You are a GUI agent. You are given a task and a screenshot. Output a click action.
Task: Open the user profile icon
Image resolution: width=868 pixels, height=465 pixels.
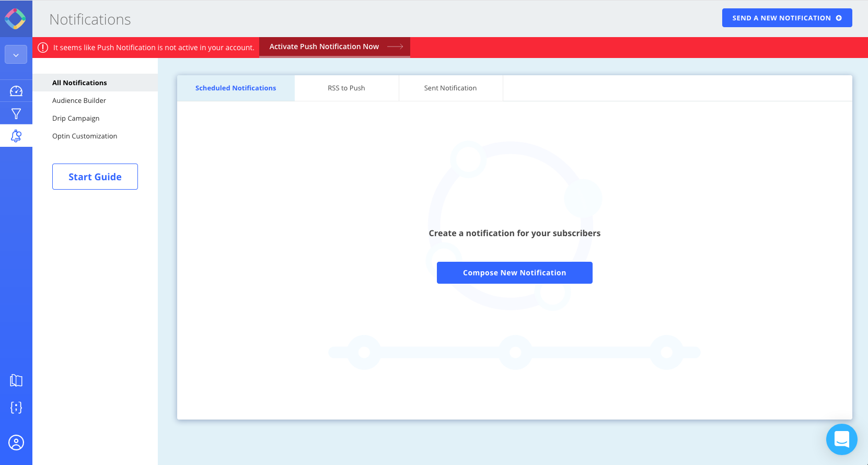(16, 443)
